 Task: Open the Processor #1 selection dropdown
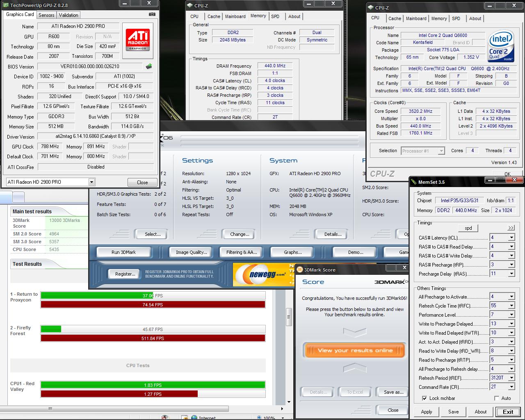pyautogui.click(x=441, y=151)
